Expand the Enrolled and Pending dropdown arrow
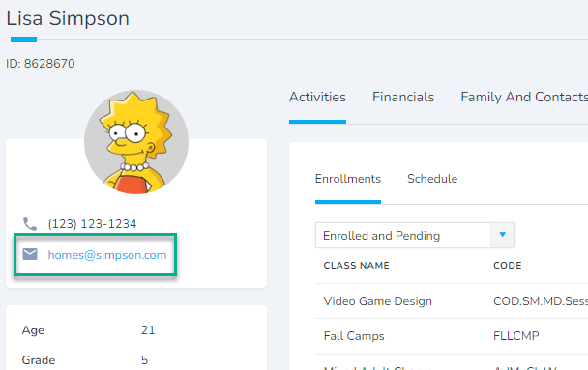Image resolution: width=588 pixels, height=370 pixels. pyautogui.click(x=503, y=235)
